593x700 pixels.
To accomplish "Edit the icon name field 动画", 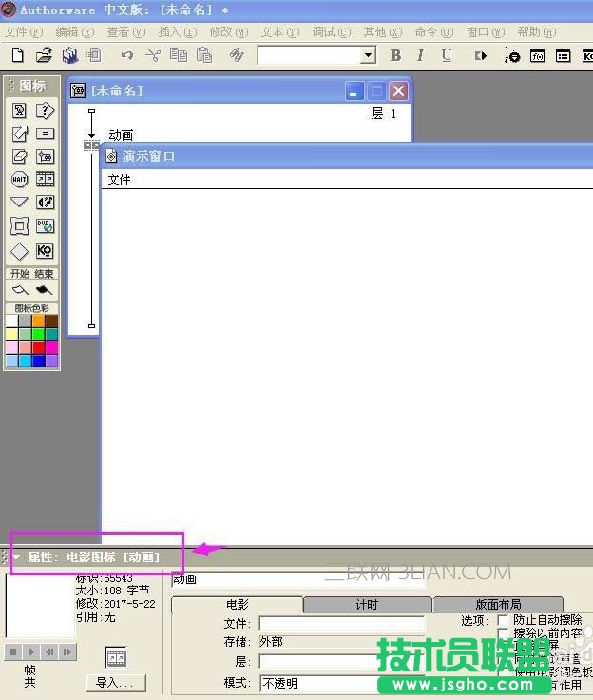I will 298,579.
